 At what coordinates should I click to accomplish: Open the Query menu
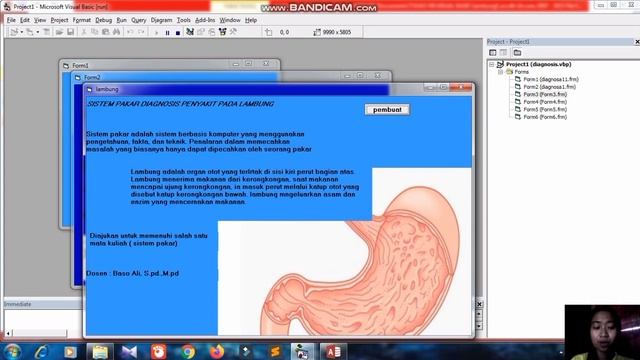138,20
